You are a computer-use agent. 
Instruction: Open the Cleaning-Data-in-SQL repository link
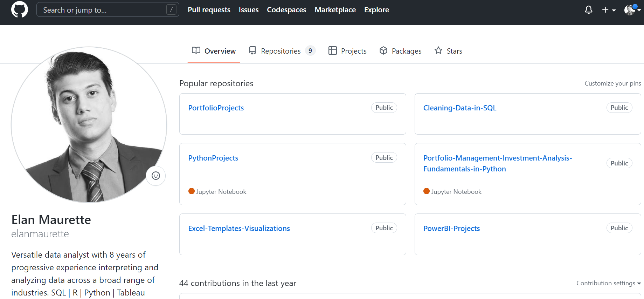pyautogui.click(x=459, y=108)
